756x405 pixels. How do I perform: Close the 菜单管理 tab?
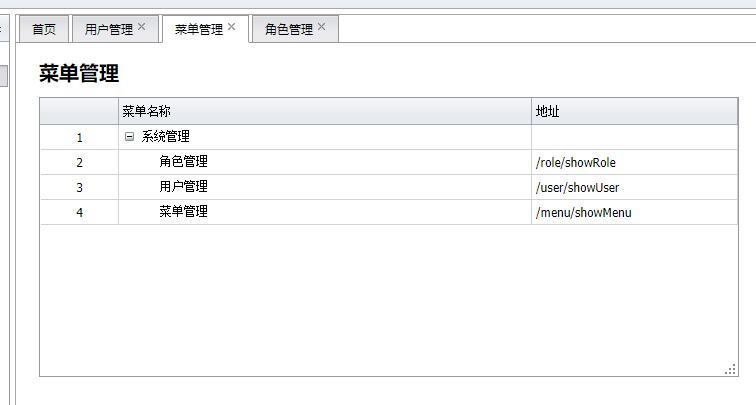click(x=231, y=27)
